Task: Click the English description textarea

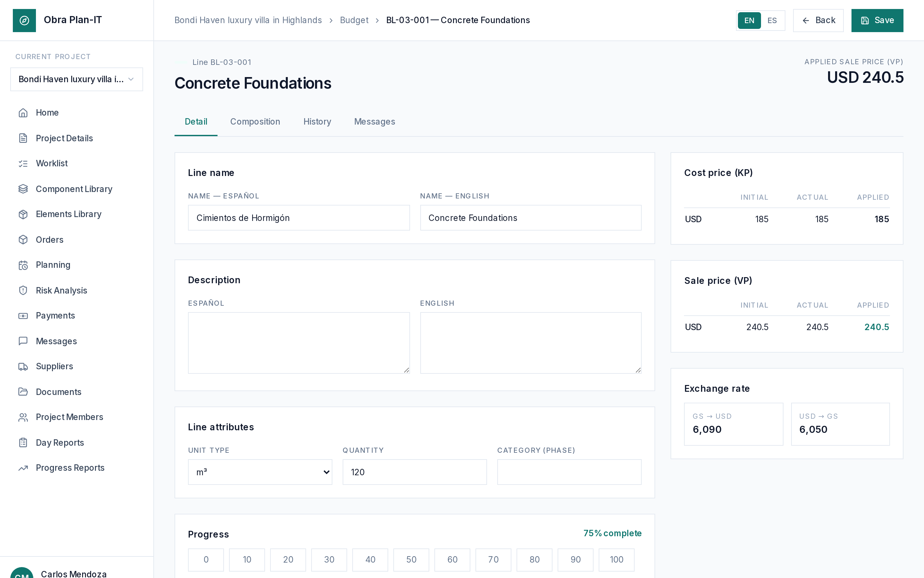Action: point(531,343)
